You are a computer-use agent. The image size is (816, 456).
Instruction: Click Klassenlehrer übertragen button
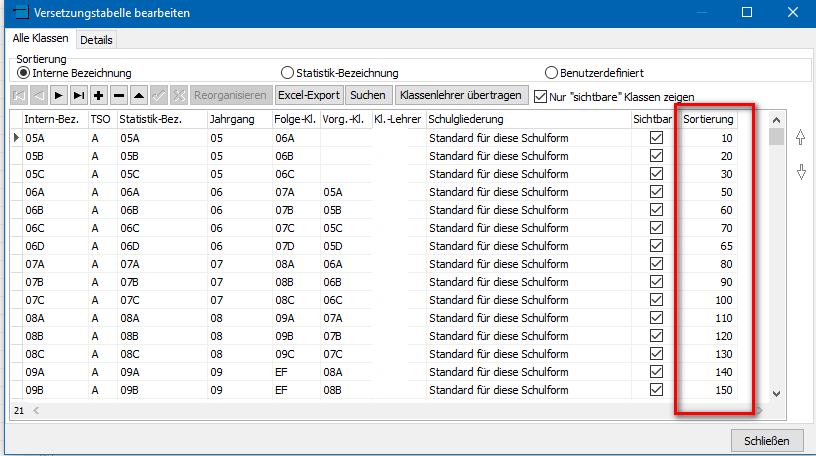[x=461, y=95]
